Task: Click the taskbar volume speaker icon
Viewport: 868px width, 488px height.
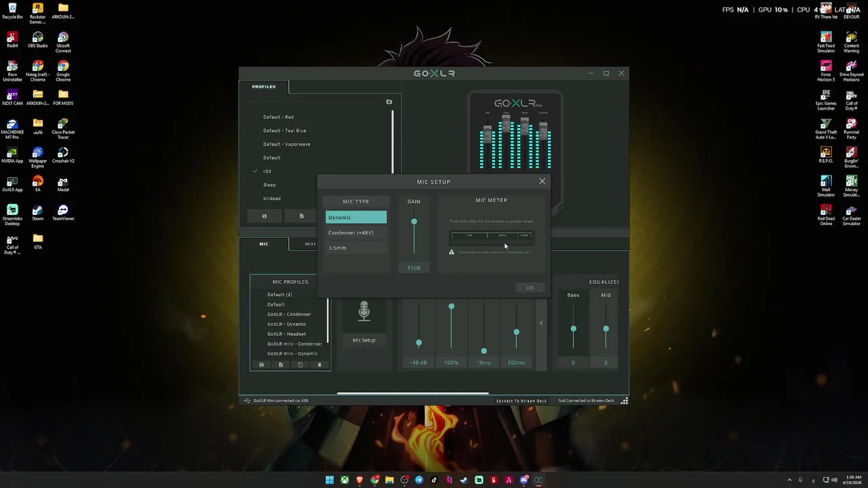Action: point(834,480)
